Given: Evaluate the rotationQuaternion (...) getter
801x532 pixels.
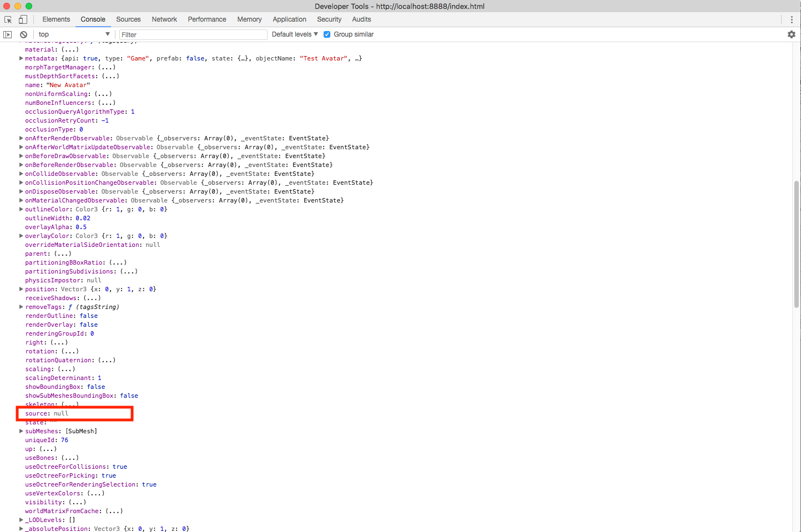Looking at the screenshot, I should [107, 360].
